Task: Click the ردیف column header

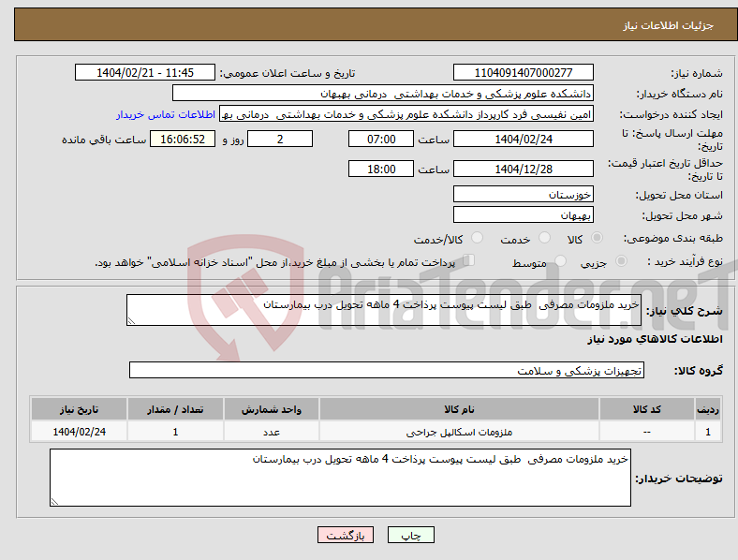Action: [708, 409]
